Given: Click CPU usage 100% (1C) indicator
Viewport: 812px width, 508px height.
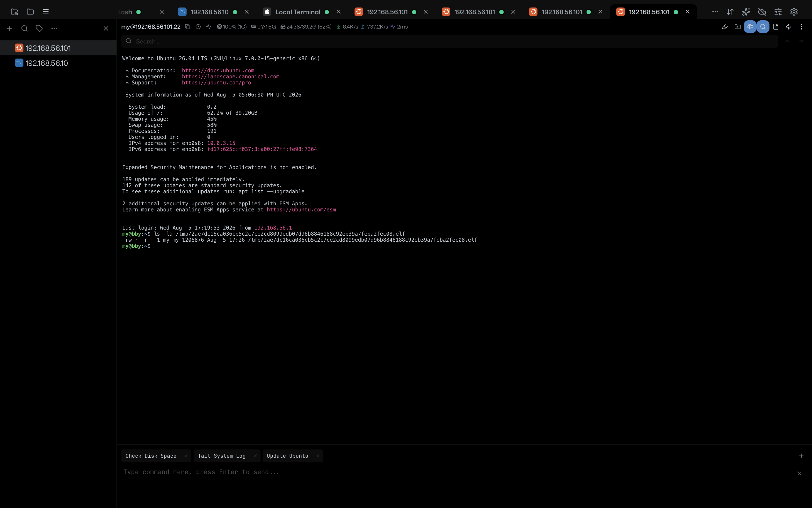Looking at the screenshot, I should 232,27.
